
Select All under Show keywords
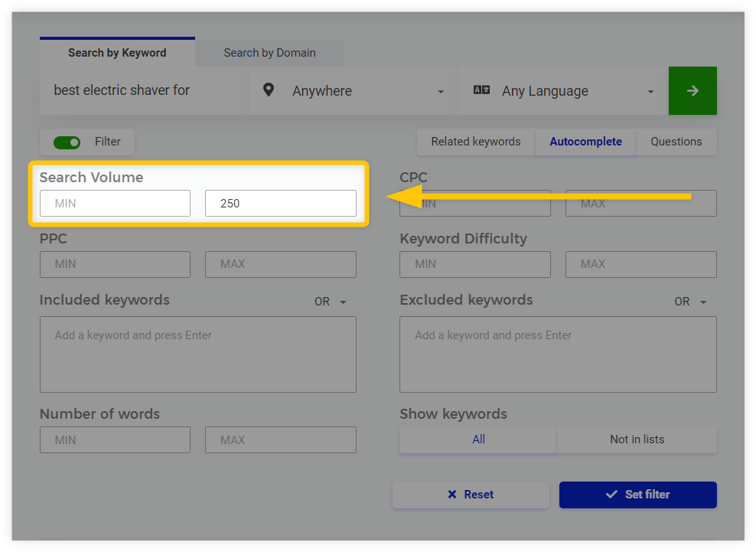pos(478,439)
